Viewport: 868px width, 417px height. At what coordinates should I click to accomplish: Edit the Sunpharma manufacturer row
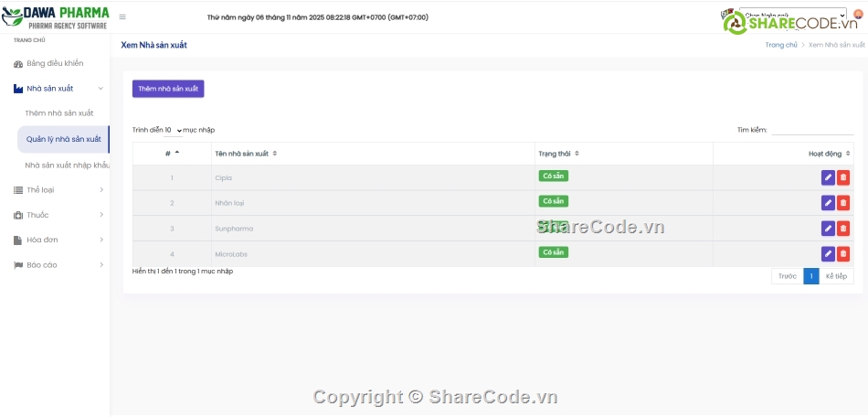828,229
